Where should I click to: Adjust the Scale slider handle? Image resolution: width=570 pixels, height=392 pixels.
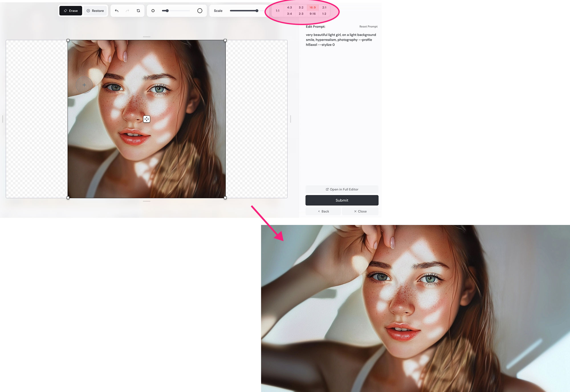point(257,11)
